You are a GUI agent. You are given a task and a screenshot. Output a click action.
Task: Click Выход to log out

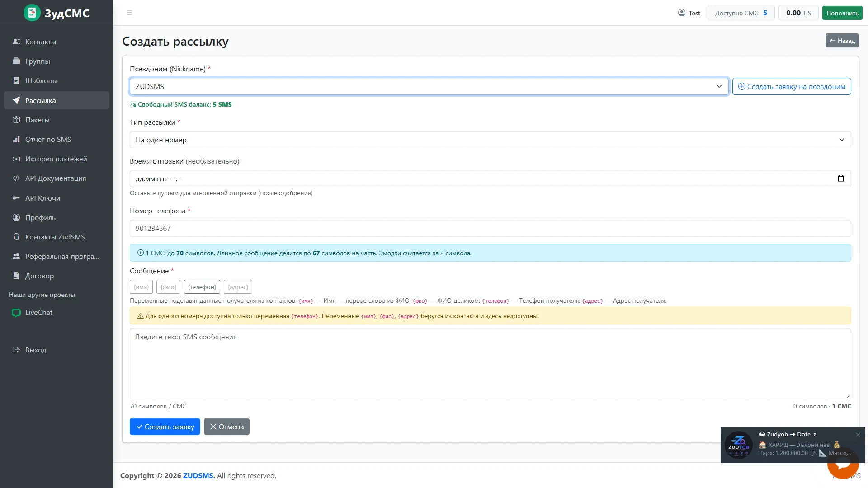57,350
